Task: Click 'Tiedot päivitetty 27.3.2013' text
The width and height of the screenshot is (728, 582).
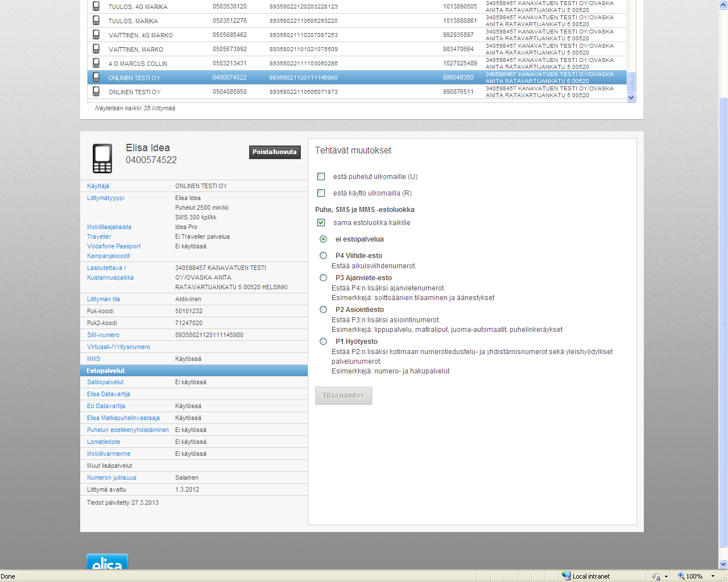Action: 123,503
